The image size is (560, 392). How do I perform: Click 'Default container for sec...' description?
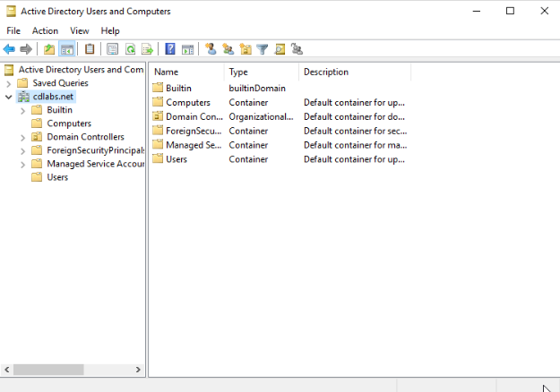[x=356, y=131]
